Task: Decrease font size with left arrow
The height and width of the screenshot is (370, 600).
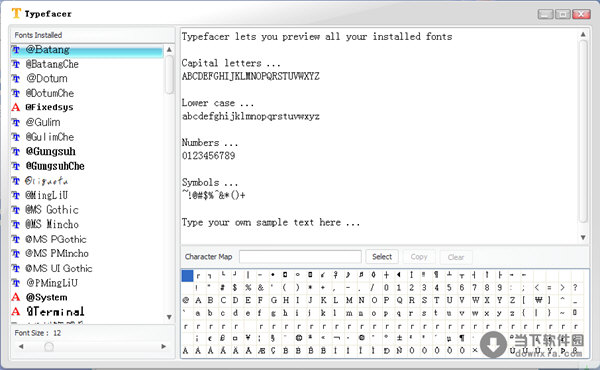Action: click(21, 346)
